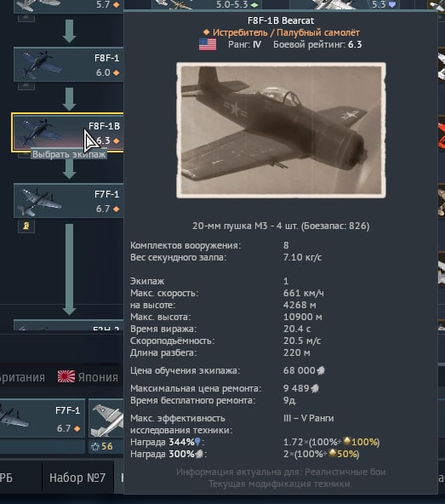Click small icon beneath the F8F-1 card
Viewport: 445px width, 504px height.
coord(26,85)
